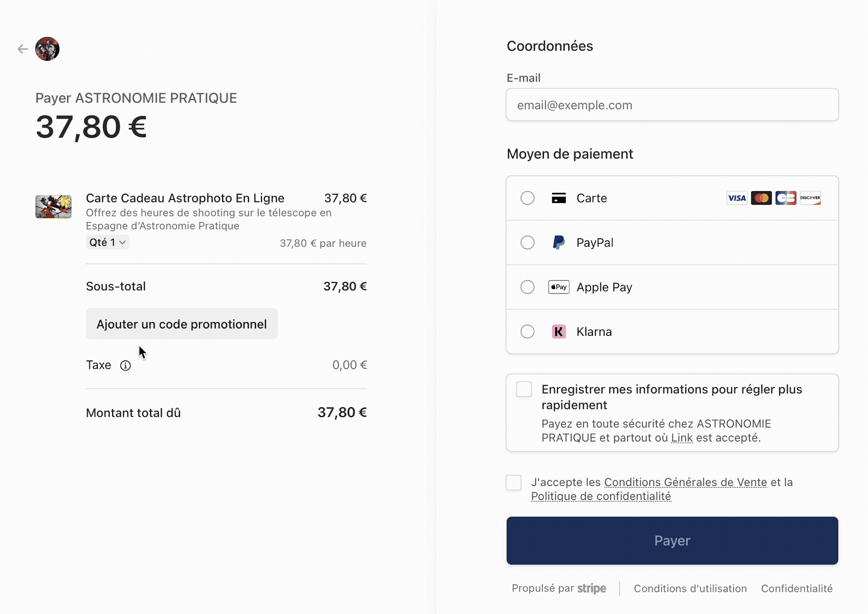Click the Visa card brand icon

point(737,198)
